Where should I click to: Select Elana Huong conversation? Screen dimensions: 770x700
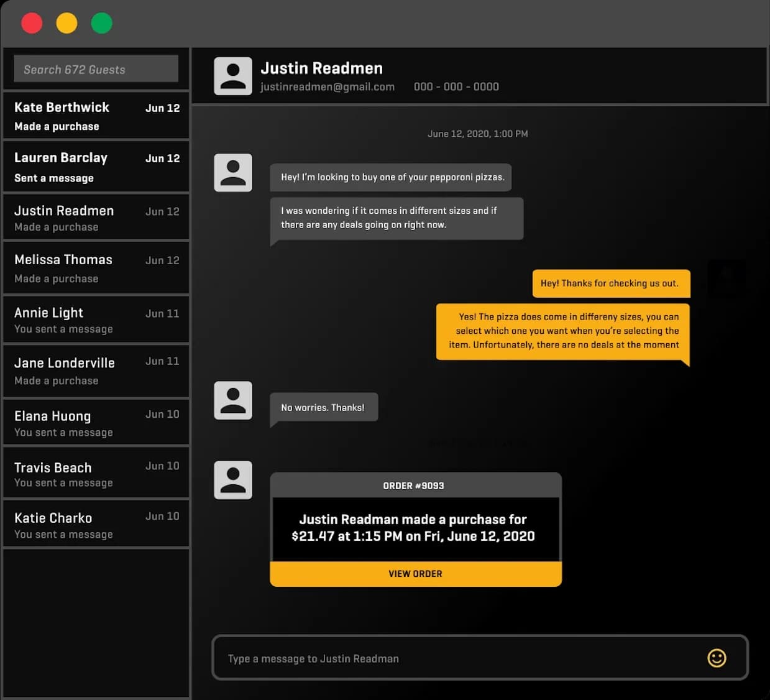pos(96,423)
